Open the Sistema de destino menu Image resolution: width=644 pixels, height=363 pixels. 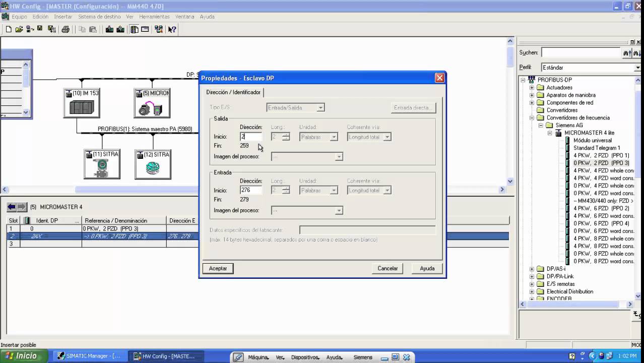[x=99, y=17]
